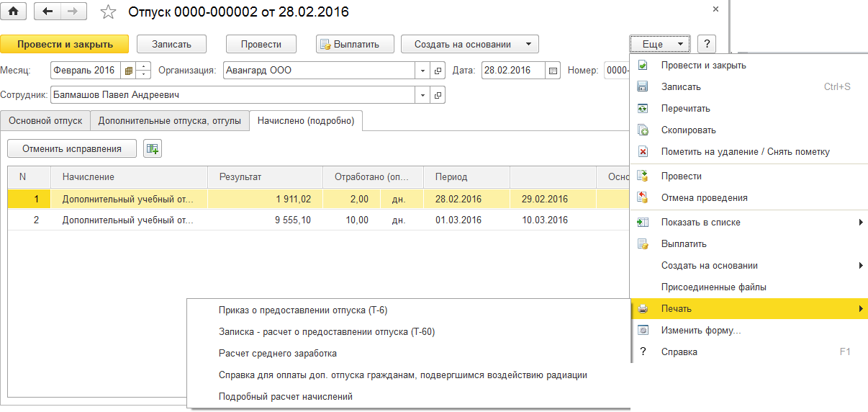Open calendar picker for the Дата field

[x=553, y=71]
